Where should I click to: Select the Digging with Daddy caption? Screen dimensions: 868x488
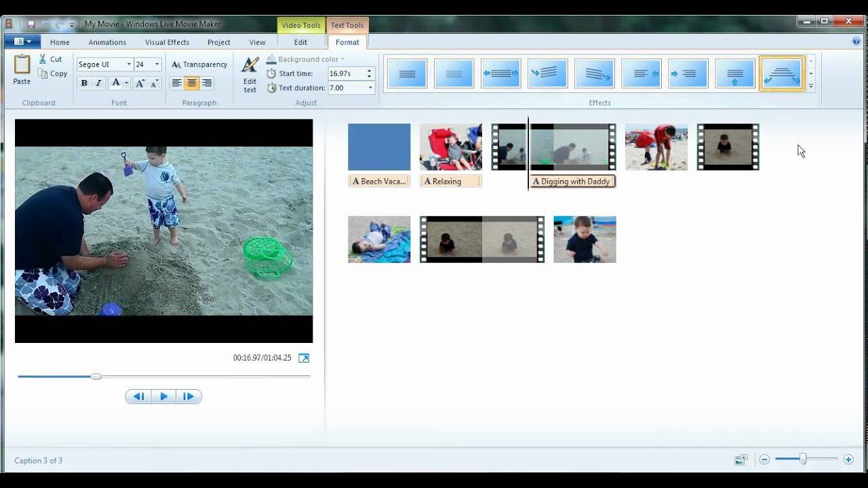point(572,182)
